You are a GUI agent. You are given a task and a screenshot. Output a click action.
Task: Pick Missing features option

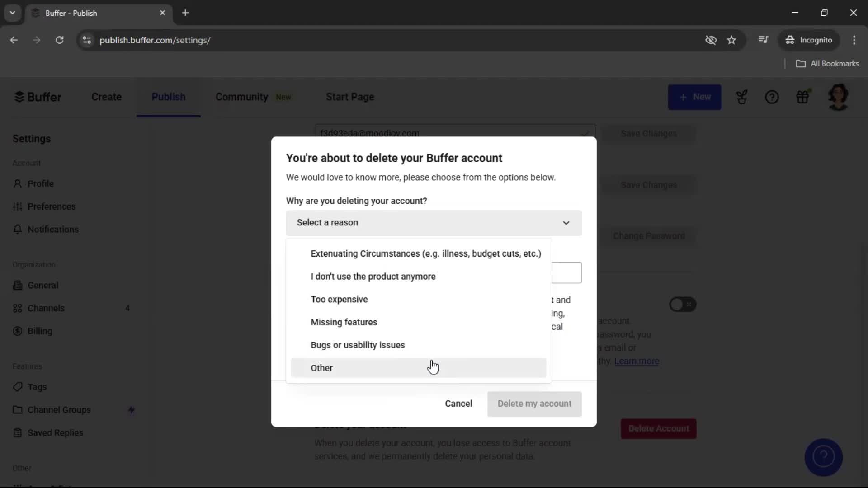pyautogui.click(x=344, y=322)
